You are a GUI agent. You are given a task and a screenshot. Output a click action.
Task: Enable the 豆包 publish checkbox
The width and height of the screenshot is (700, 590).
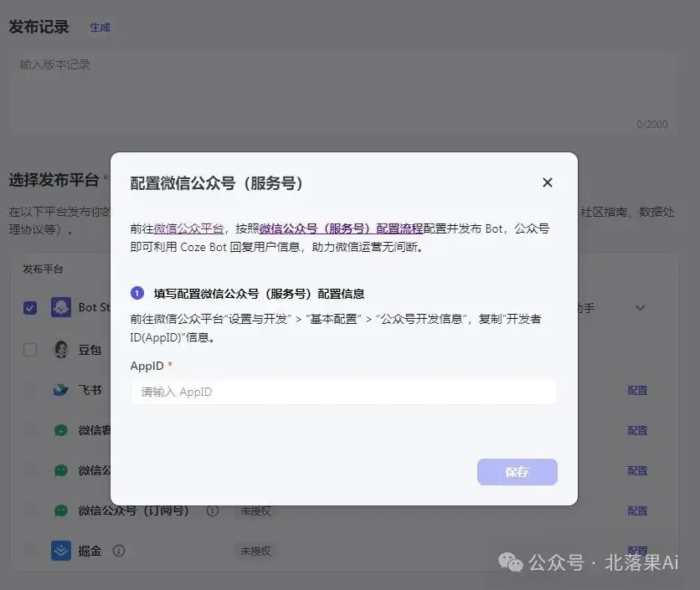30,349
